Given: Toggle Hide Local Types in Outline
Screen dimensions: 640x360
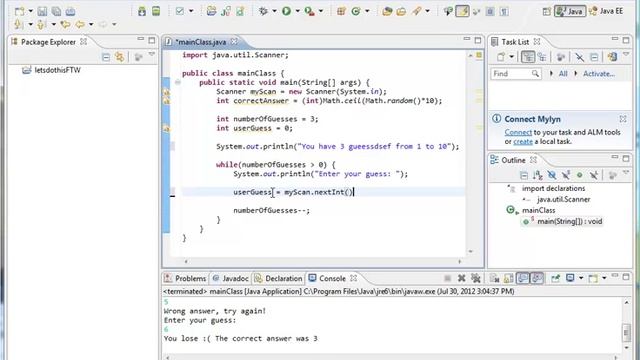Looking at the screenshot, I should click(594, 176).
